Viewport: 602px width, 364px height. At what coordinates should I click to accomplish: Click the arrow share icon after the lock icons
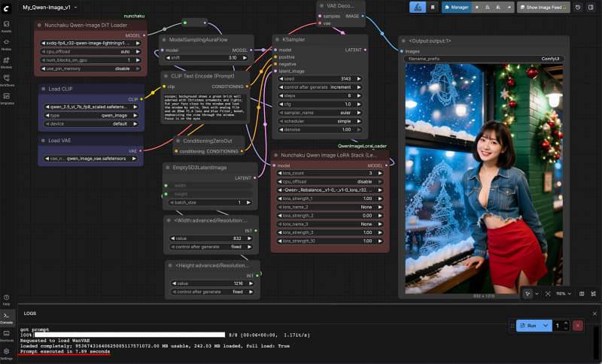point(509,8)
